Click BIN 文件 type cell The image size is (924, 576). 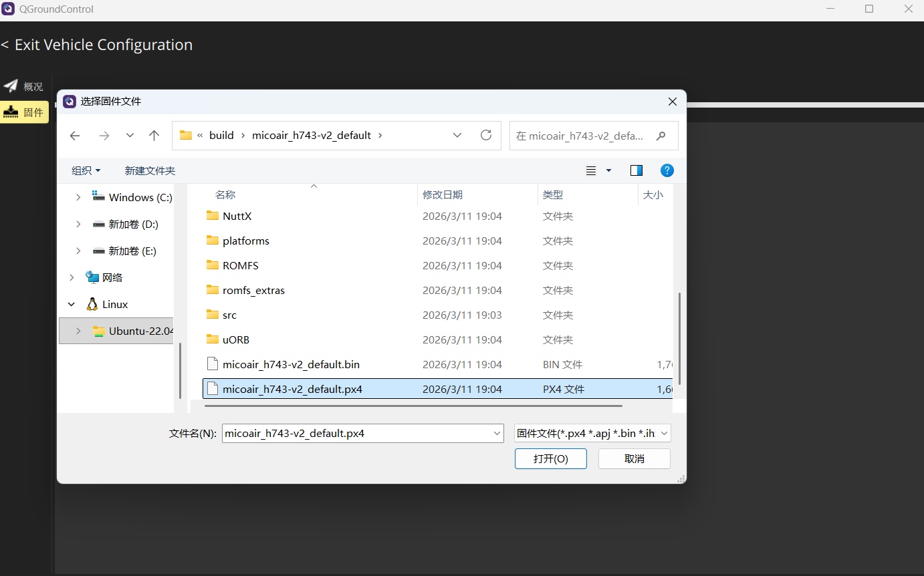coord(562,364)
